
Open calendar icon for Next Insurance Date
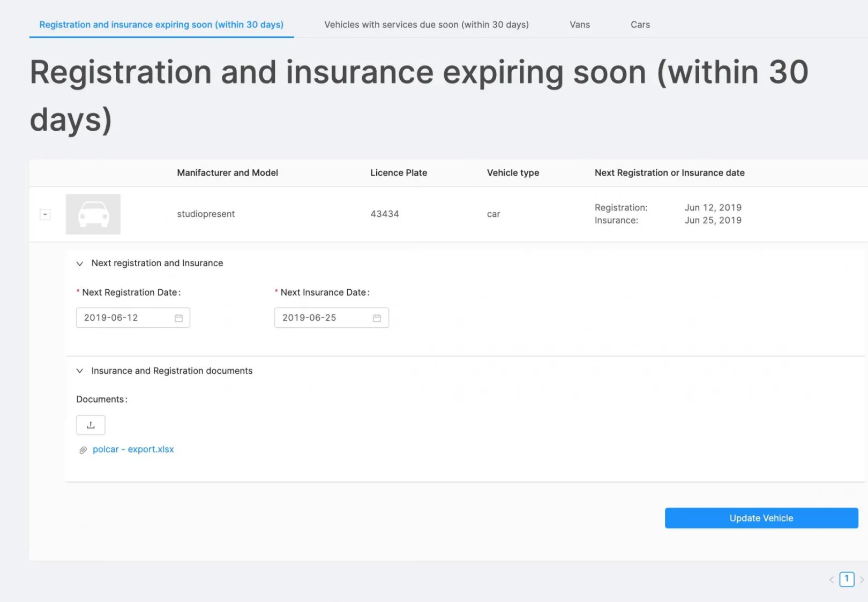point(377,318)
